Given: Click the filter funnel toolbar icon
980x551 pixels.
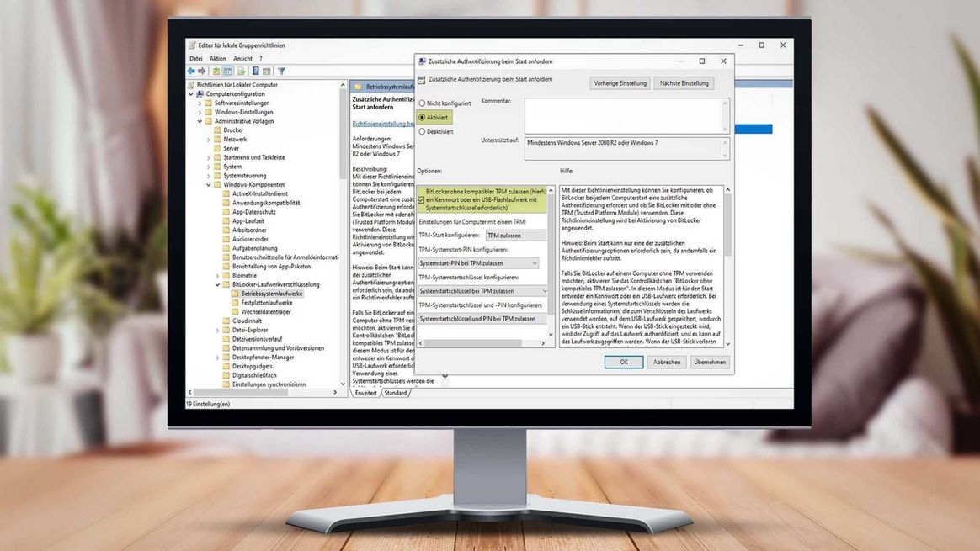Looking at the screenshot, I should pos(281,72).
